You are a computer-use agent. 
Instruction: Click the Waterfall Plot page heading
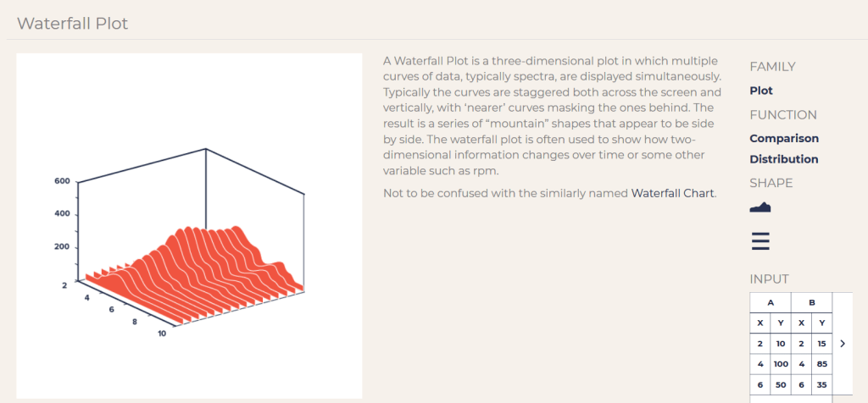(73, 23)
